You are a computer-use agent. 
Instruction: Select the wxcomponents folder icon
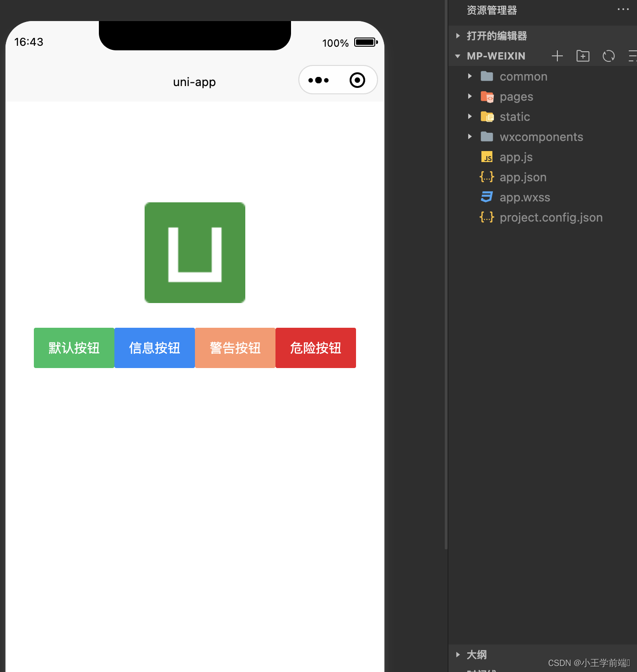[487, 136]
